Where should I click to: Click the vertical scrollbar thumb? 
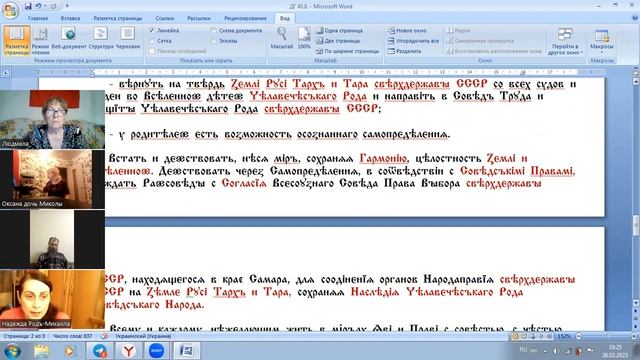tap(636, 225)
